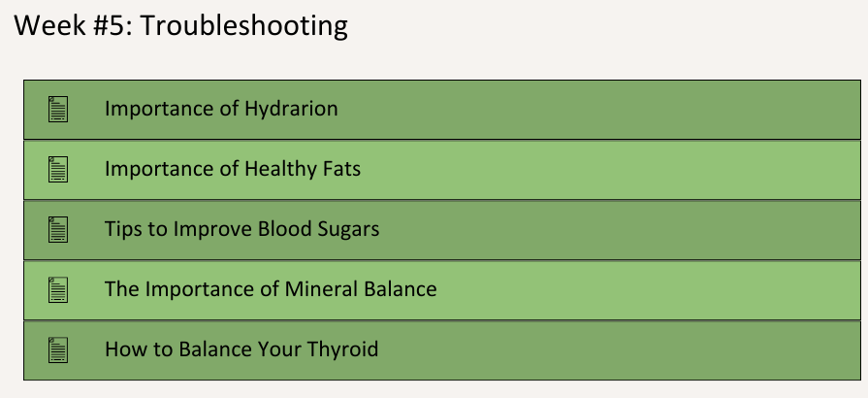
Task: Click the words Blood Sugars in third lesson
Action: point(319,229)
